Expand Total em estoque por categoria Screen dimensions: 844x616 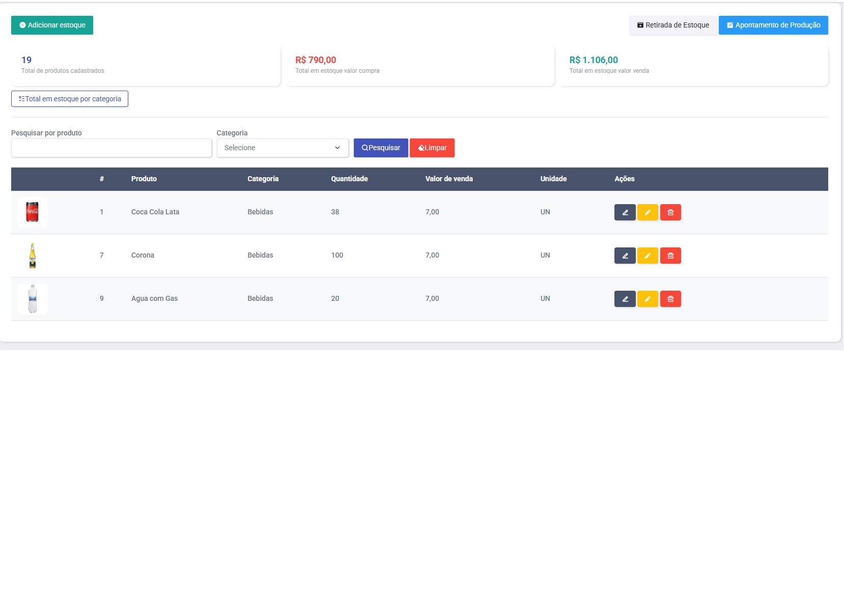tap(70, 99)
